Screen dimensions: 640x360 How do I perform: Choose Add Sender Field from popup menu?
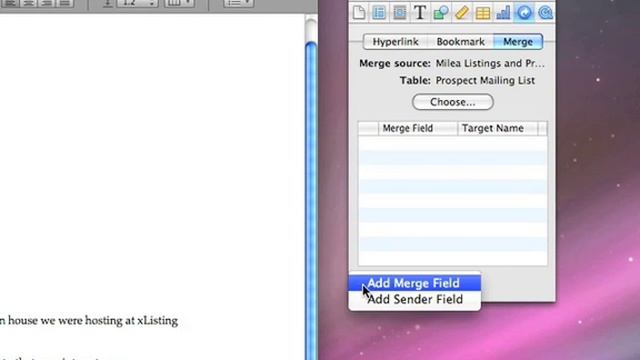[414, 299]
